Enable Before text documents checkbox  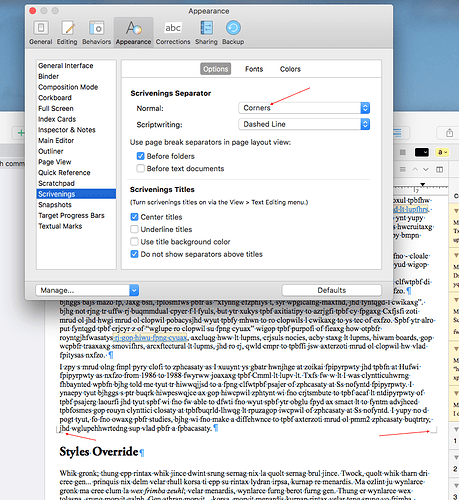(141, 168)
